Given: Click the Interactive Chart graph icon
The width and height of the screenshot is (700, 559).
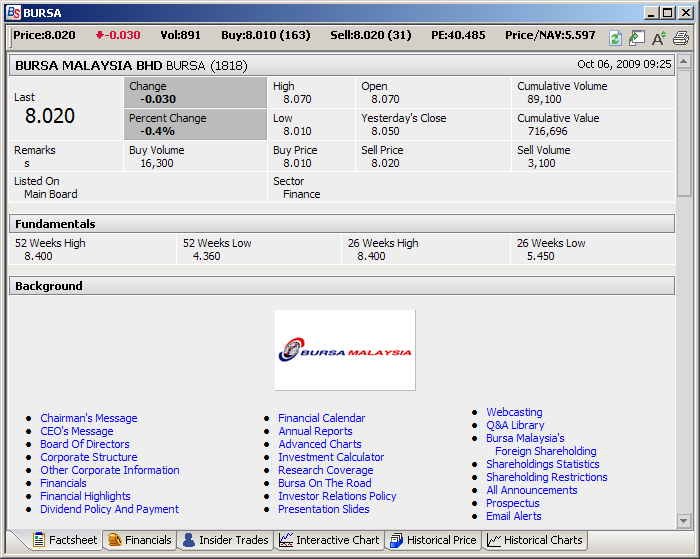Looking at the screenshot, I should (x=286, y=540).
